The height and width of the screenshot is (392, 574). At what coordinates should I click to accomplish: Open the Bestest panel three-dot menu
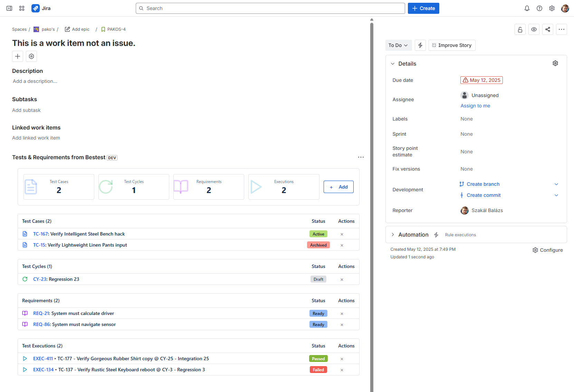point(361,157)
